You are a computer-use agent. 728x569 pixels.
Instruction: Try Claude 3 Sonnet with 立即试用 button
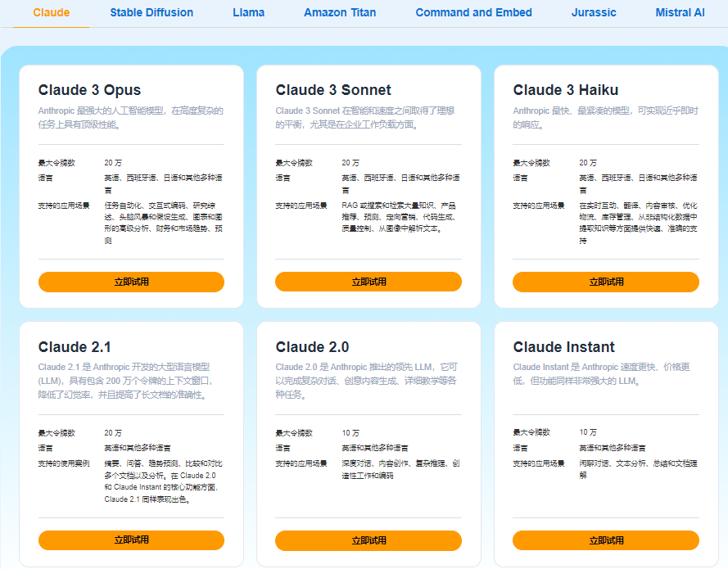[369, 282]
